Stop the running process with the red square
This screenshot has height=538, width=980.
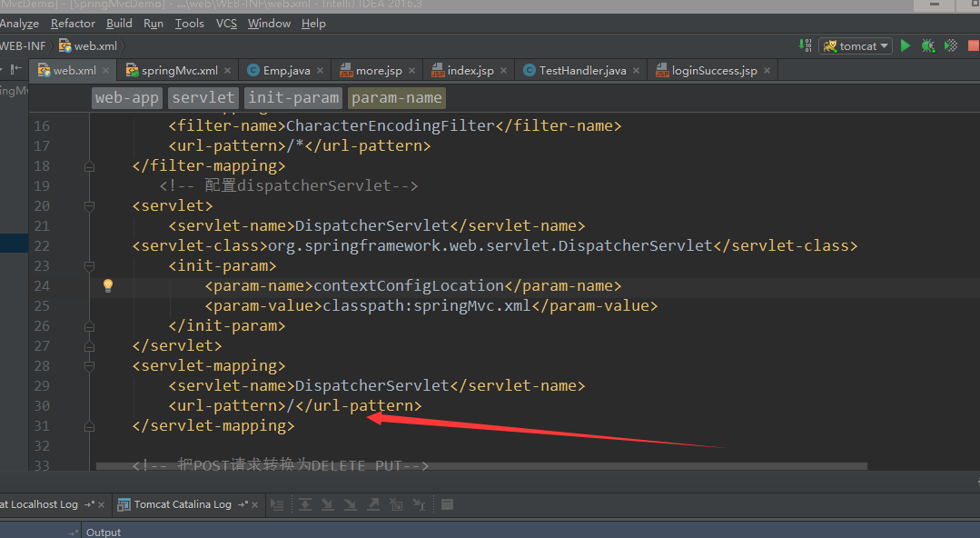(x=974, y=45)
